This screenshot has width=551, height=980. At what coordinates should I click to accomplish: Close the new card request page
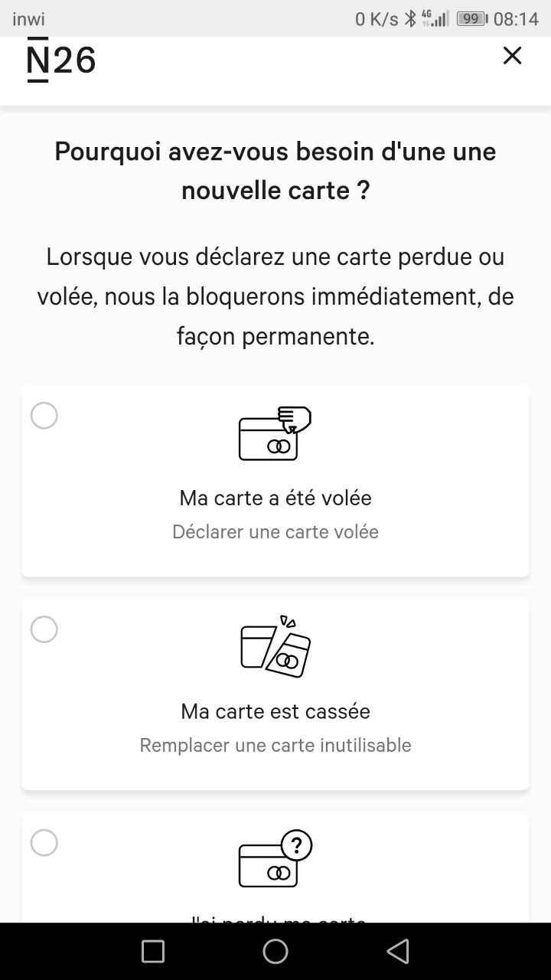click(512, 55)
